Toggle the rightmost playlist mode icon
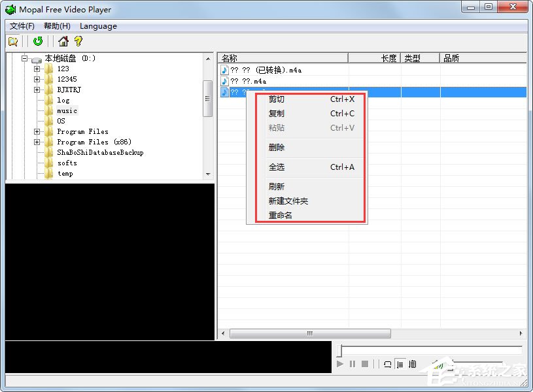Screen dimensions: 533x392 tap(413, 364)
